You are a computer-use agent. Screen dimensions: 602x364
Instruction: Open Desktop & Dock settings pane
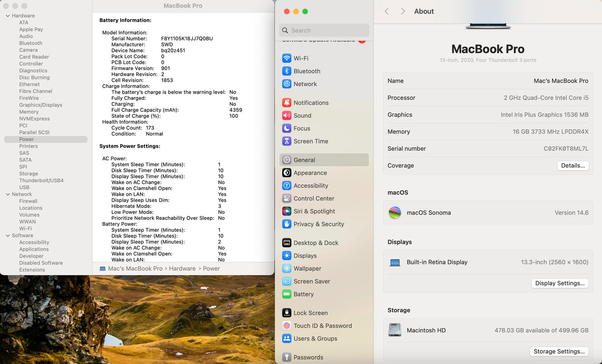coord(316,243)
